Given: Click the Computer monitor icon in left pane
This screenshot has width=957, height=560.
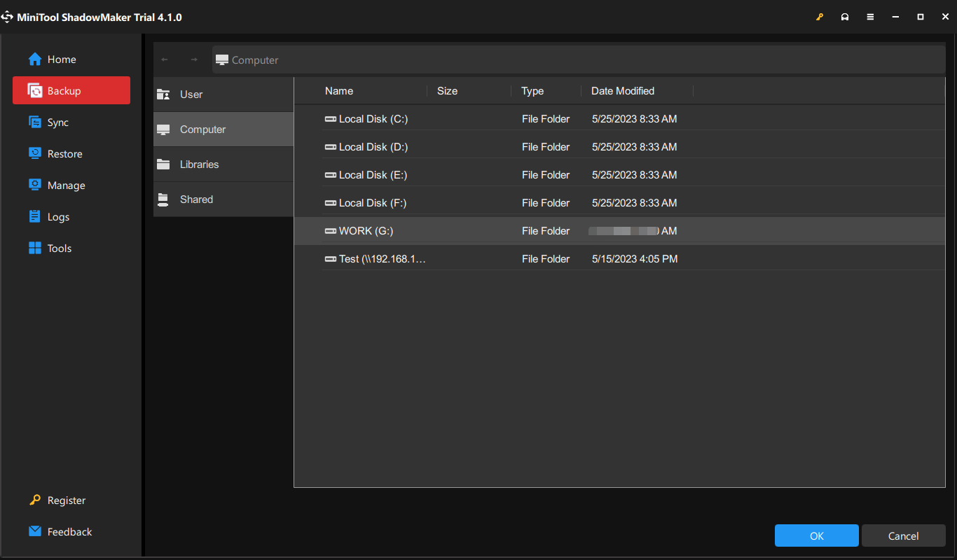Looking at the screenshot, I should pos(164,129).
